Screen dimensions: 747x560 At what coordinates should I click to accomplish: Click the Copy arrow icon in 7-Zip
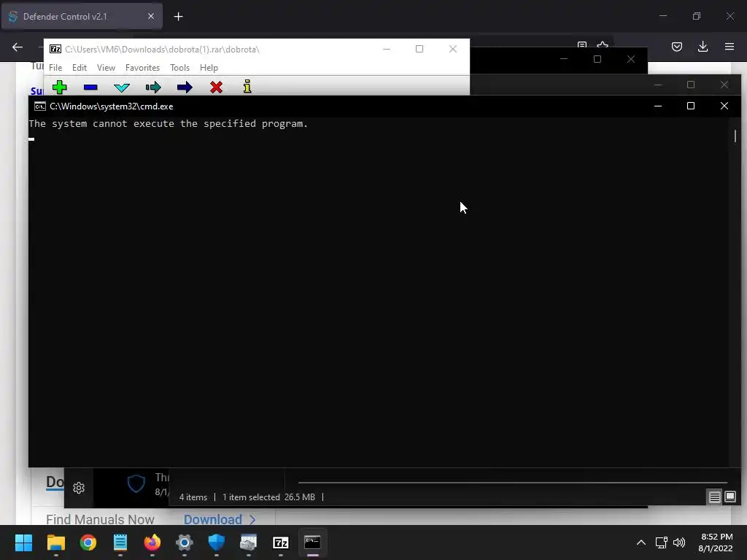[x=153, y=87]
